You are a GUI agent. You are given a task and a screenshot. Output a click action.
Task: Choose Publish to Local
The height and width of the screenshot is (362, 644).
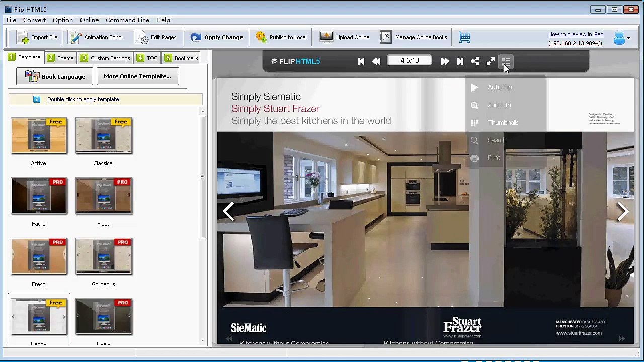(281, 37)
